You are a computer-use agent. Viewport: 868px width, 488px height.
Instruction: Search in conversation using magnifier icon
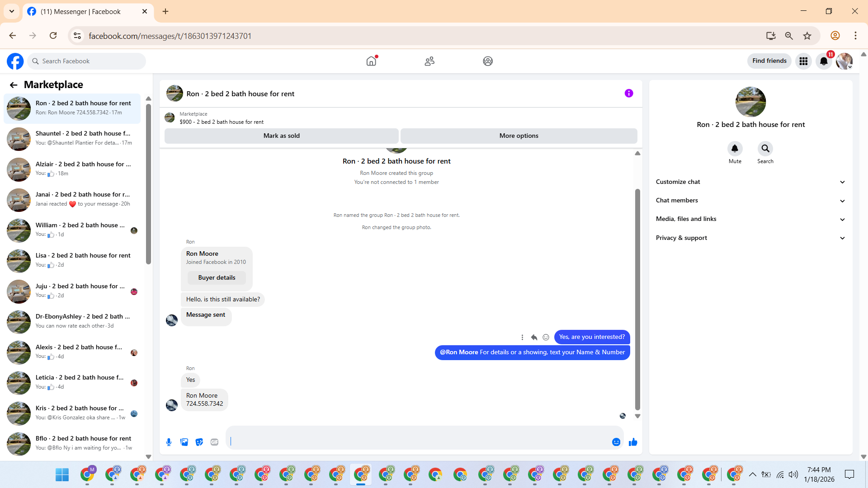tap(765, 148)
